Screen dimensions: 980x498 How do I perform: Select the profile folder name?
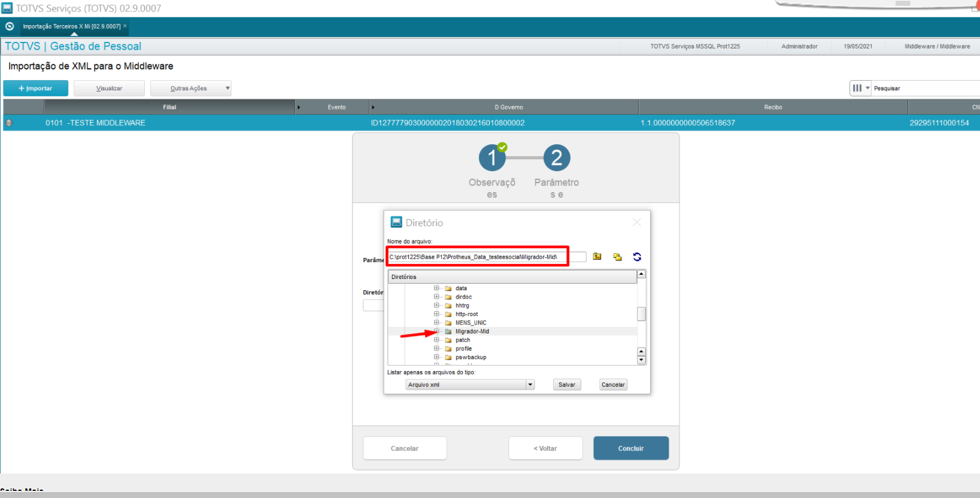pos(463,349)
